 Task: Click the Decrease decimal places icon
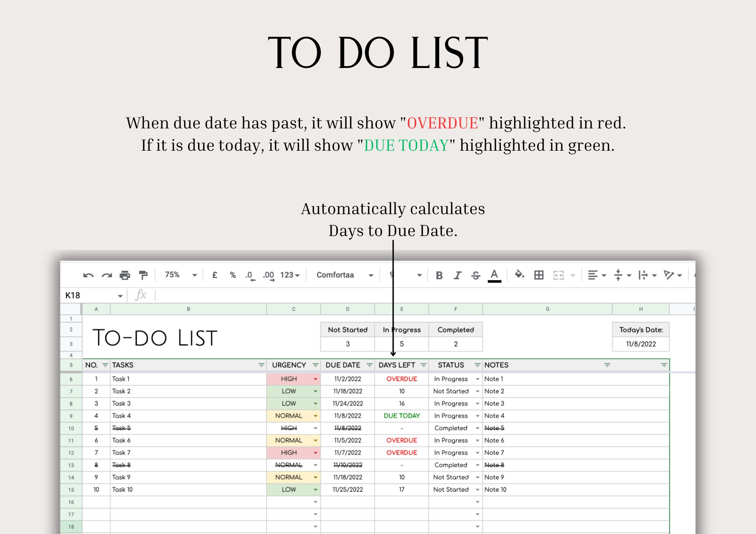pos(249,275)
